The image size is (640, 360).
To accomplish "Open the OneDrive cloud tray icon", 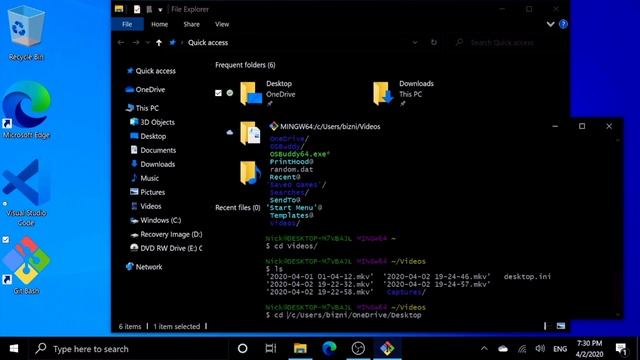I will 503,349.
